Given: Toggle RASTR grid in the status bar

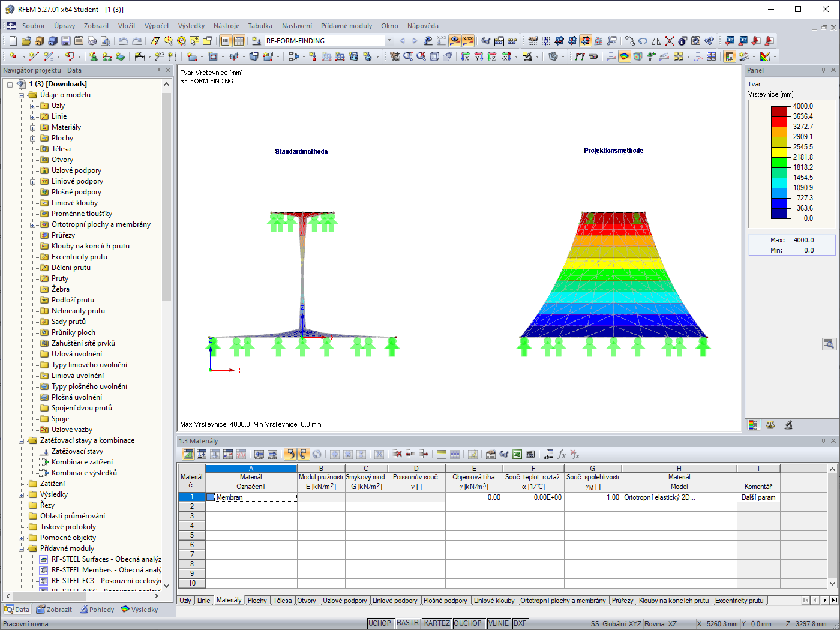Looking at the screenshot, I should coord(407,623).
